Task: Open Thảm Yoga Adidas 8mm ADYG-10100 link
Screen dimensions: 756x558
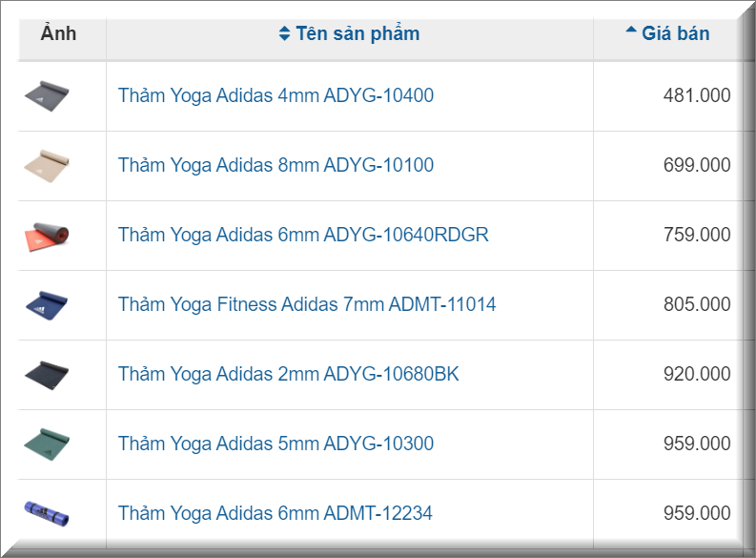Action: pyautogui.click(x=276, y=165)
